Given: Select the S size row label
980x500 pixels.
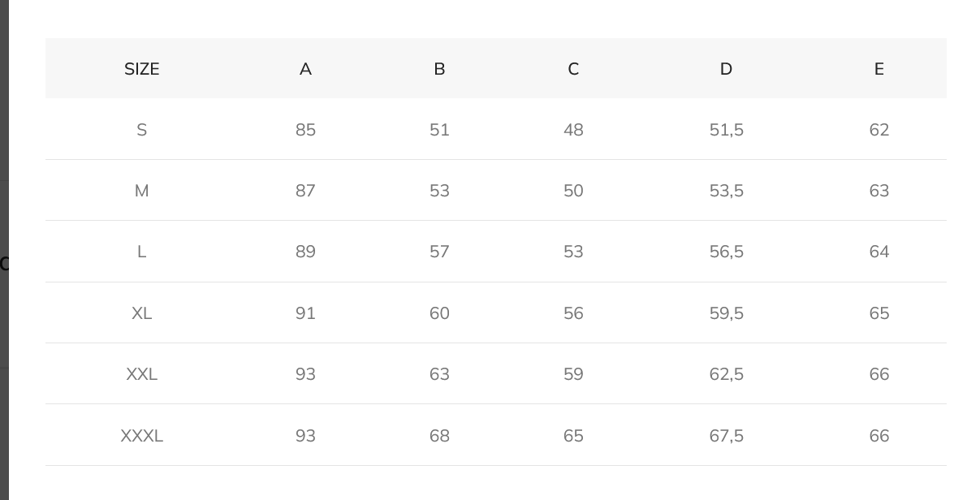Looking at the screenshot, I should 141,130.
